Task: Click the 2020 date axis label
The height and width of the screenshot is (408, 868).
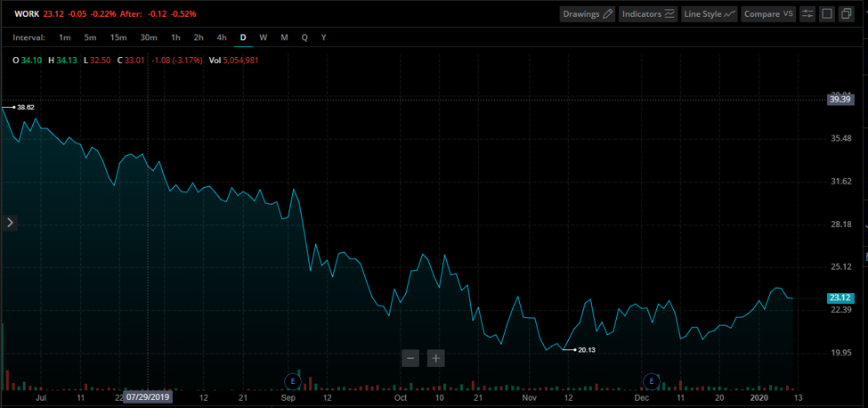Action: tap(758, 397)
